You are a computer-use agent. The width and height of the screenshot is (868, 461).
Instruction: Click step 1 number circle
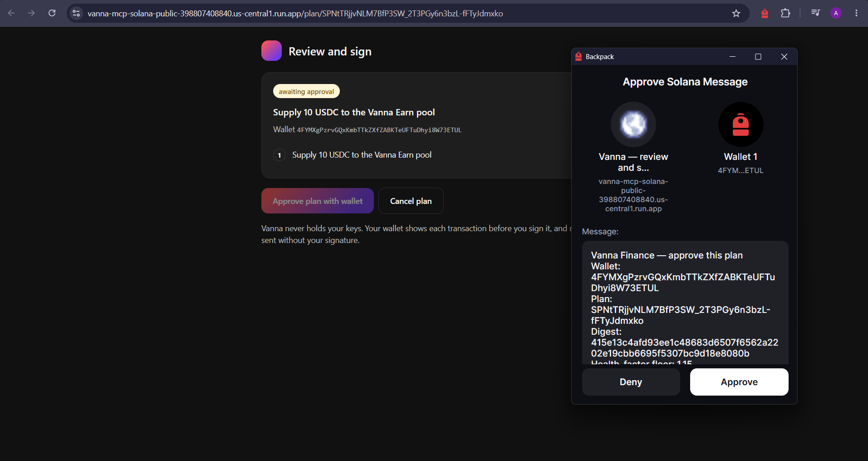280,155
